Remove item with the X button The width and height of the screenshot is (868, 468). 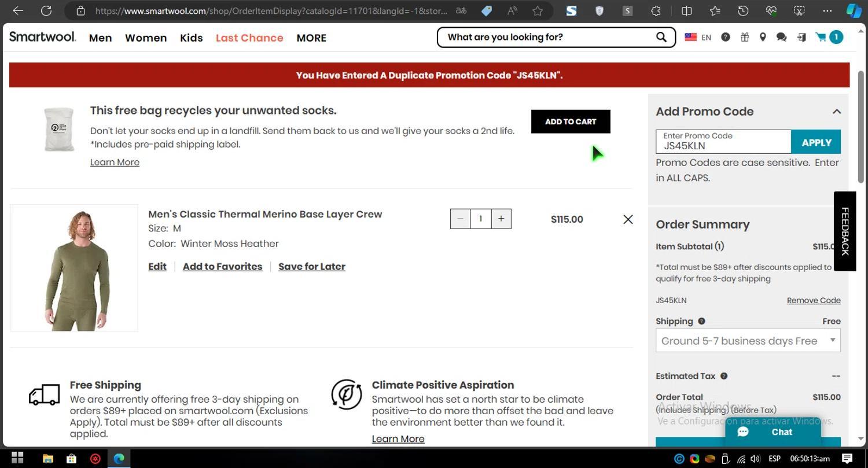[x=628, y=219]
